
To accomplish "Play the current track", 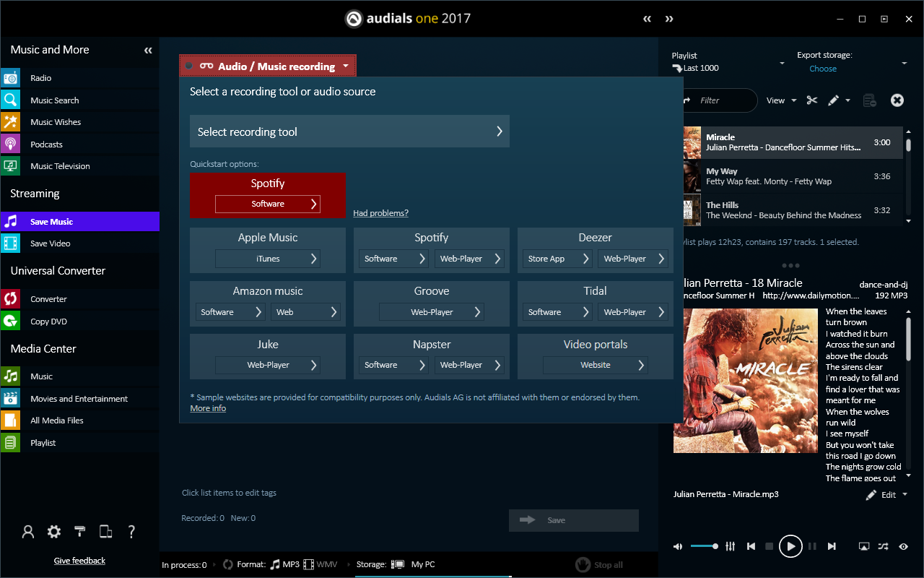I will (790, 546).
